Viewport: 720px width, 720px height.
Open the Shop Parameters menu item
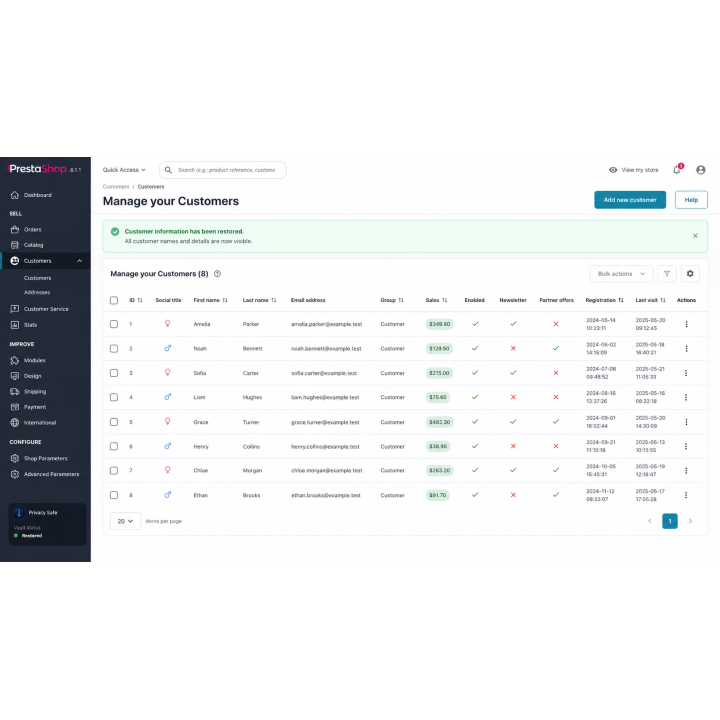pyautogui.click(x=45, y=458)
